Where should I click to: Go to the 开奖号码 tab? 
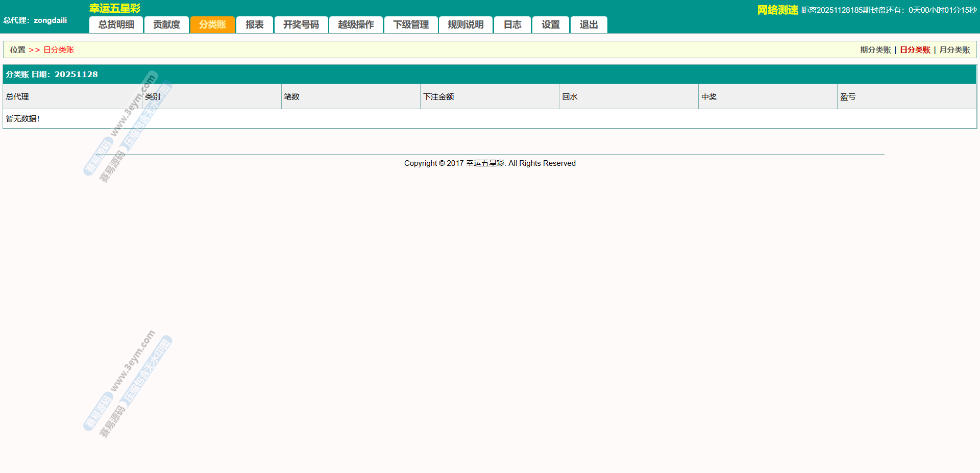pyautogui.click(x=301, y=24)
